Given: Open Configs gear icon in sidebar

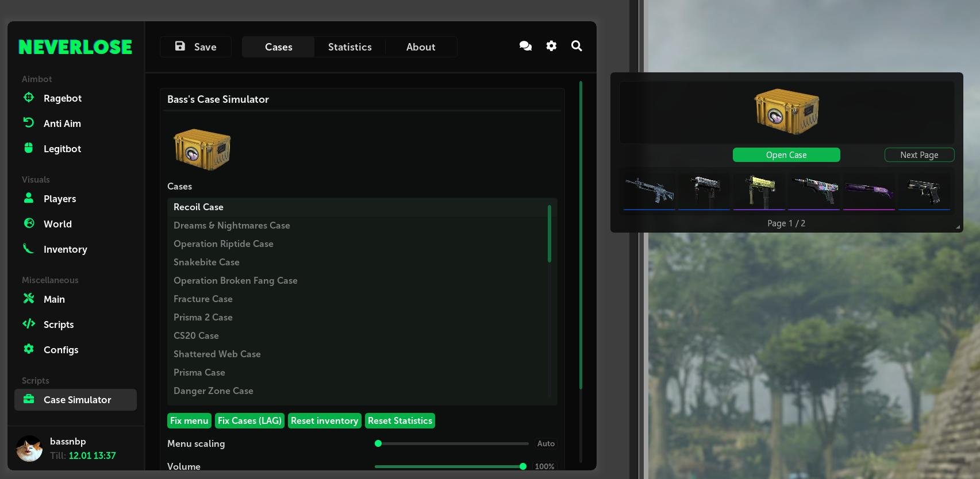Looking at the screenshot, I should pyautogui.click(x=29, y=349).
